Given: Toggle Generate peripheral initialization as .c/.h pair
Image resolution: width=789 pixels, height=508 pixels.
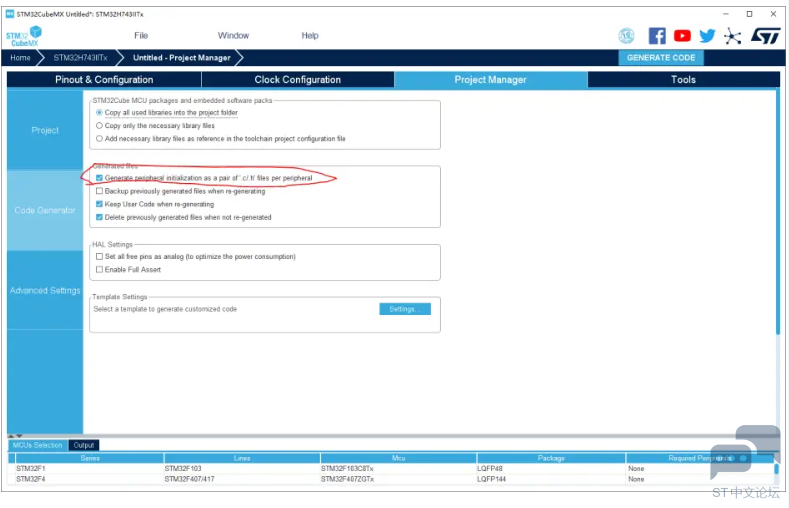Looking at the screenshot, I should [x=99, y=178].
